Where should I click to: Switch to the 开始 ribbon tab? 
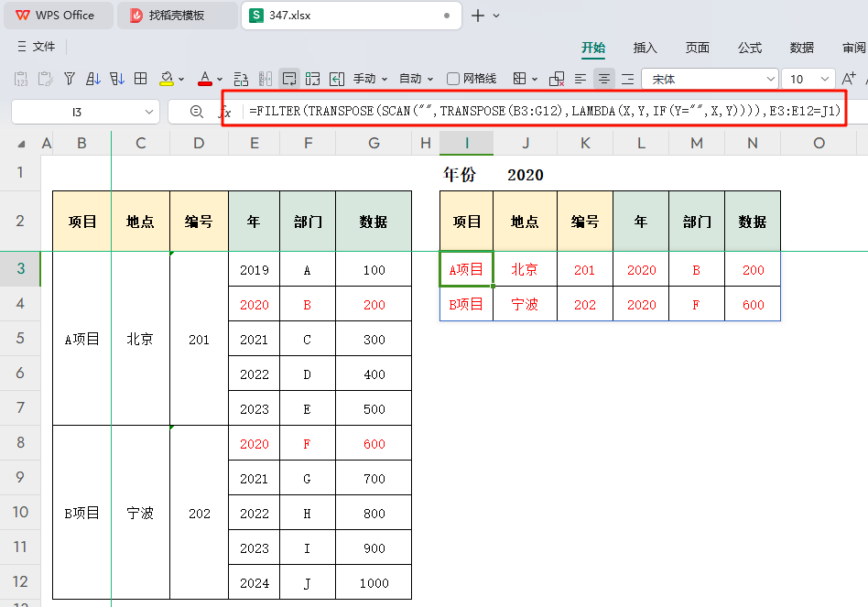[x=593, y=49]
